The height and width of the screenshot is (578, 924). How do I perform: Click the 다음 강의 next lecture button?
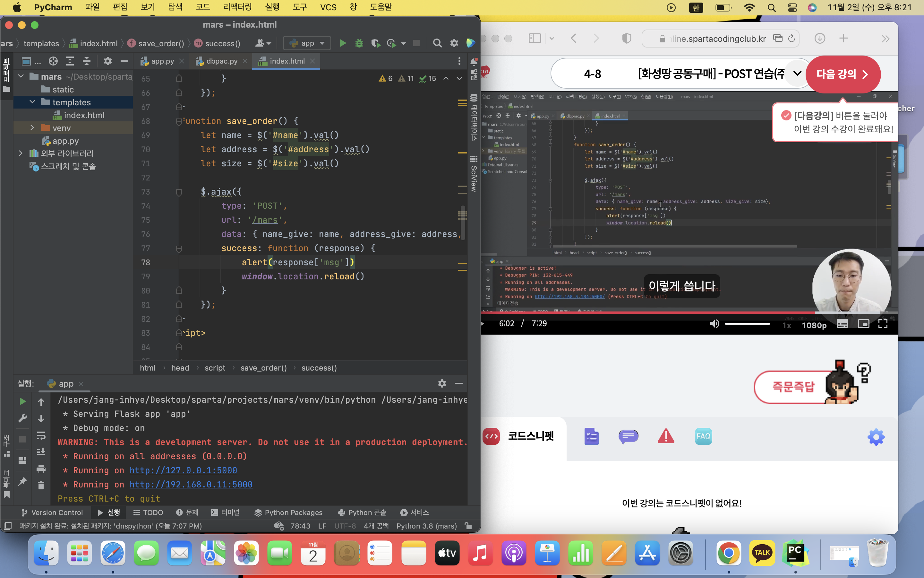point(843,74)
